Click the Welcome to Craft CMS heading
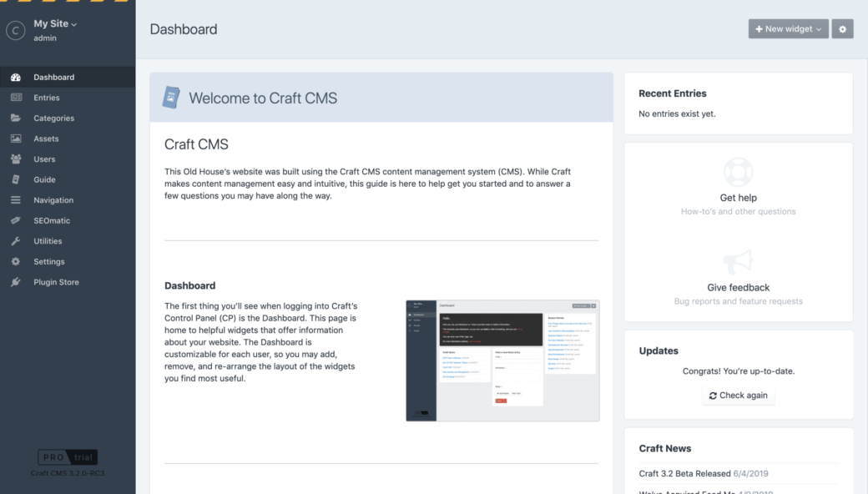The width and height of the screenshot is (868, 494). (263, 98)
